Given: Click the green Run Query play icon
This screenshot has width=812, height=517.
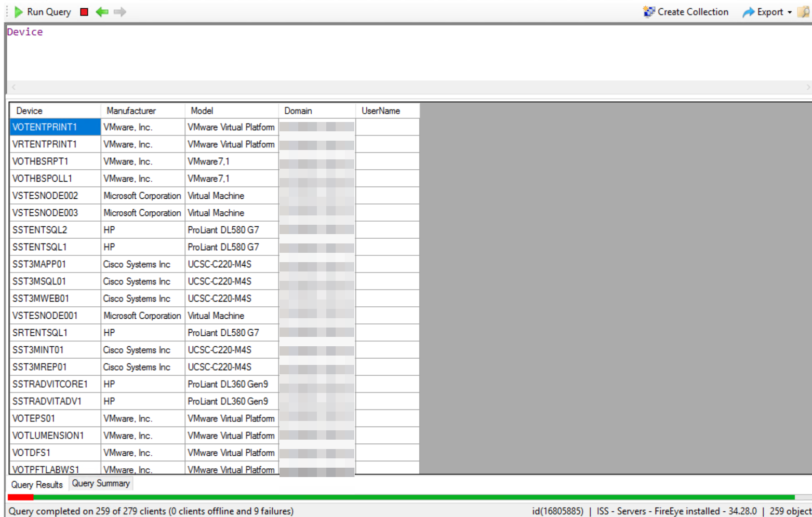Looking at the screenshot, I should pos(19,12).
